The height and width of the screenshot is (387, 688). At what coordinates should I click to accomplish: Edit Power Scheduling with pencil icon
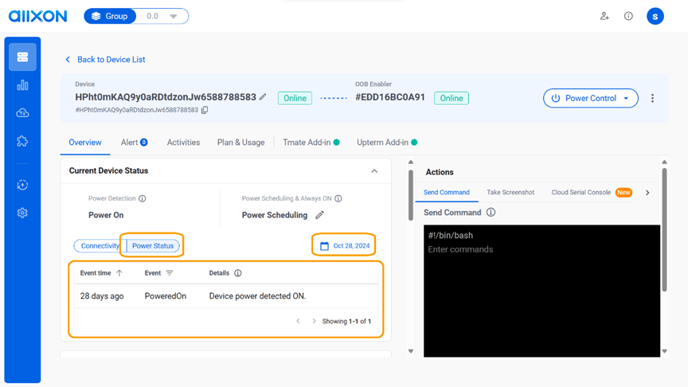click(x=320, y=215)
